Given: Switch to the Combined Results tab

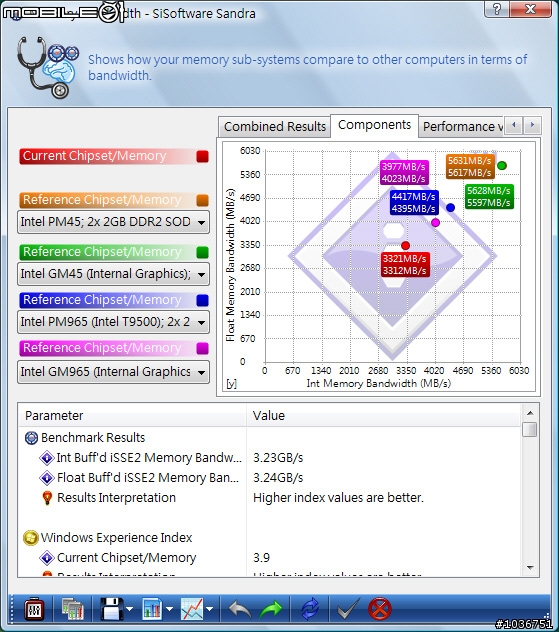Looking at the screenshot, I should click(274, 127).
